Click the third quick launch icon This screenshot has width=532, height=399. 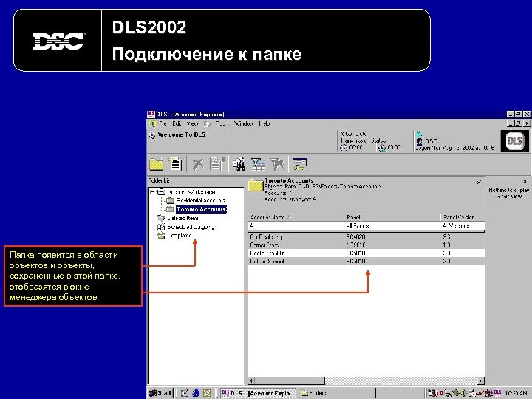pos(208,393)
